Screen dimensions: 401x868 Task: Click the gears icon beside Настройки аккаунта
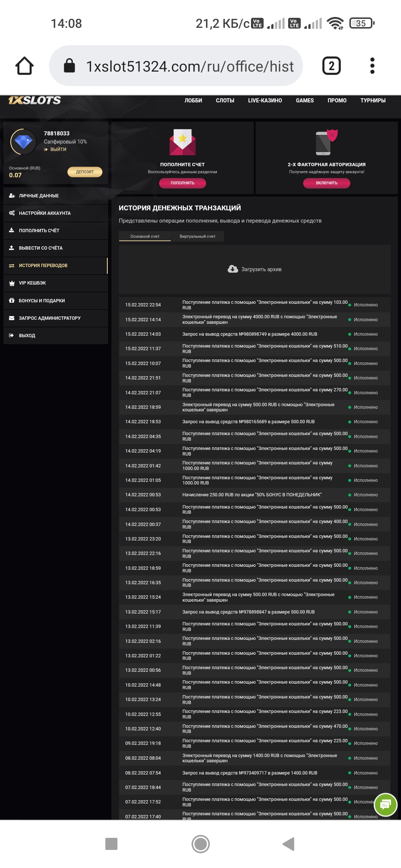tap(12, 213)
